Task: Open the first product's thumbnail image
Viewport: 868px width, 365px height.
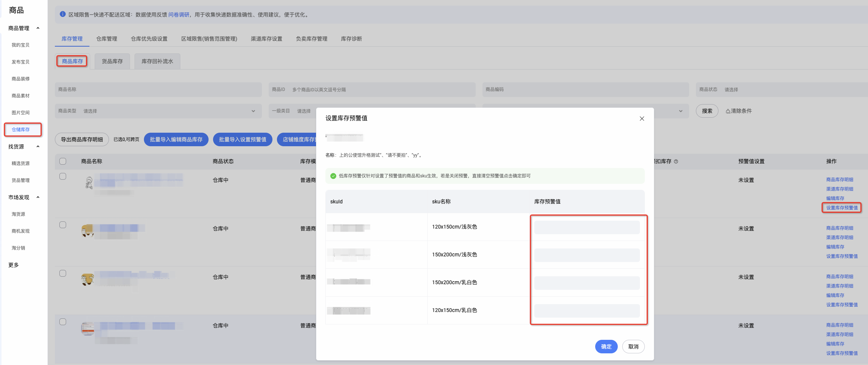Action: pyautogui.click(x=89, y=183)
